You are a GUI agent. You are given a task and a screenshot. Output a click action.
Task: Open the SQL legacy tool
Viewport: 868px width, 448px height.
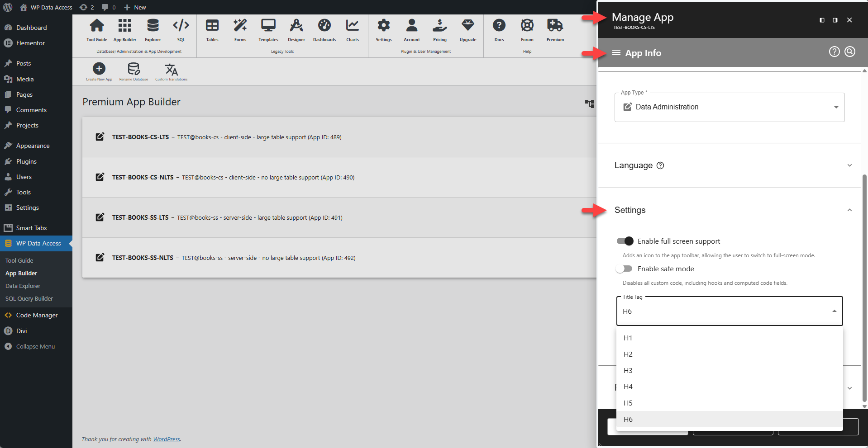coord(181,29)
